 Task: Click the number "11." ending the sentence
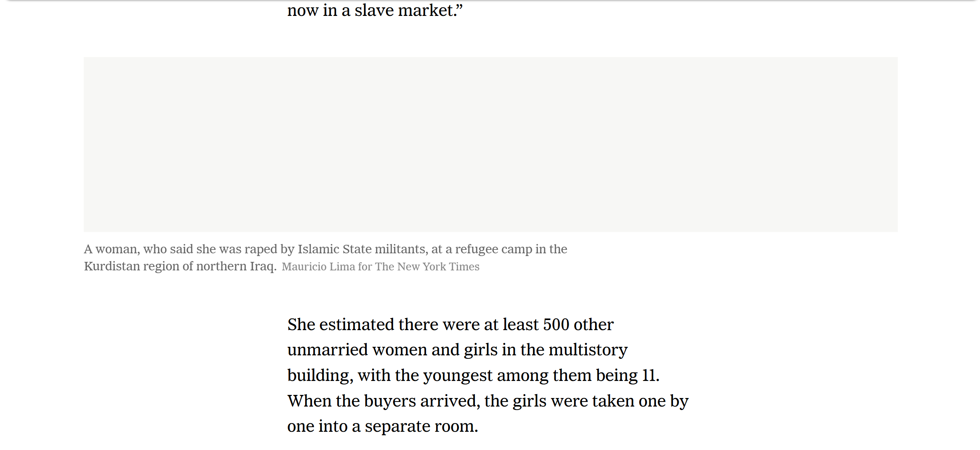(x=650, y=376)
